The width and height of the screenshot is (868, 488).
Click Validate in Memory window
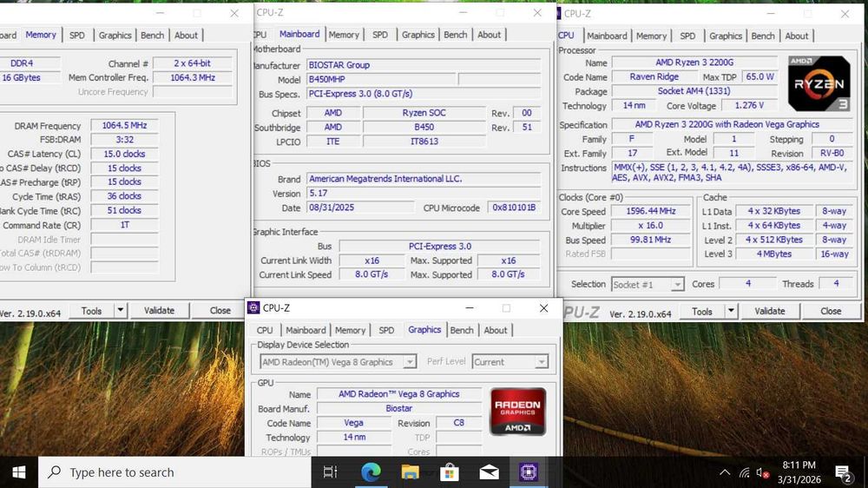tap(159, 311)
